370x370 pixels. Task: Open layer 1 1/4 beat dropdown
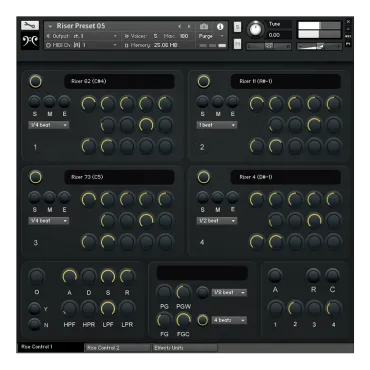click(x=49, y=125)
